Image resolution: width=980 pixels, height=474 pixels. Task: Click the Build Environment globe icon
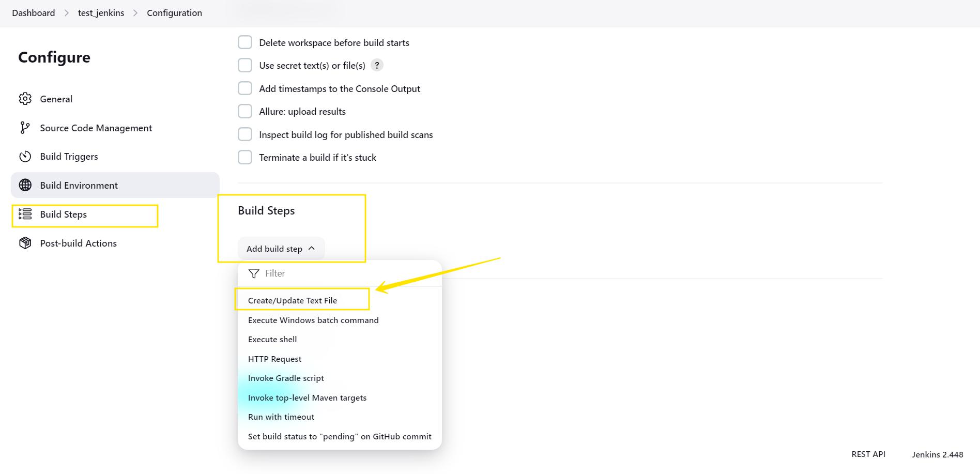25,185
